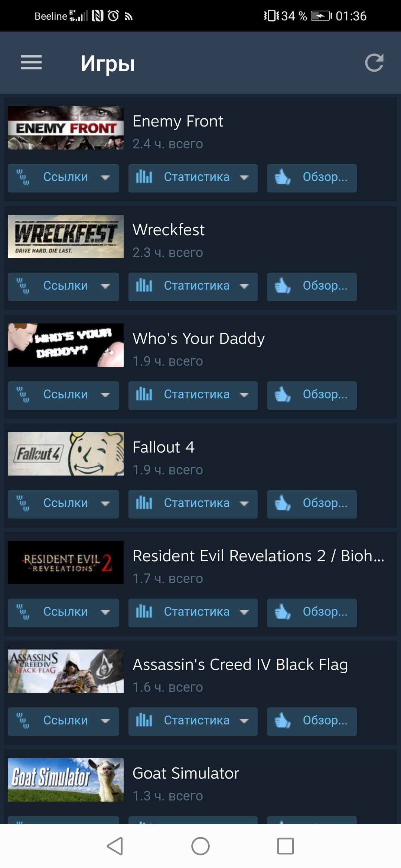Expand Ссылки dropdown for Enemy Front
Viewport: 401px width, 868px height.
pyautogui.click(x=63, y=178)
